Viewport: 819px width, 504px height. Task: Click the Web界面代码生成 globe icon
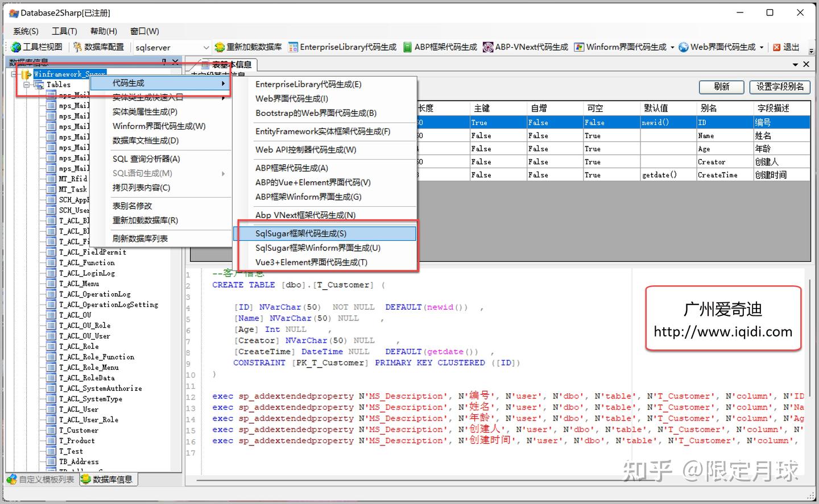684,47
